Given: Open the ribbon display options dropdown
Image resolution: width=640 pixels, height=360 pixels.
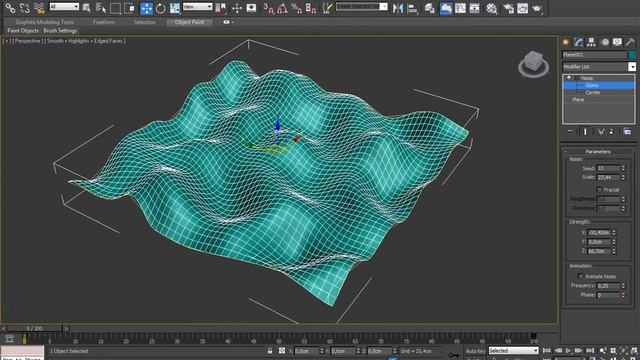Looking at the screenshot, I should point(228,22).
